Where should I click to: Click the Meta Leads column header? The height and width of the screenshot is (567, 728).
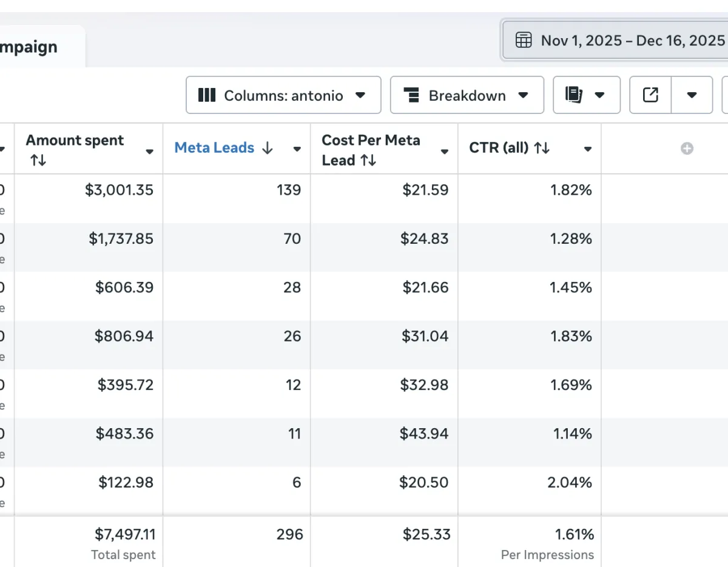coord(214,149)
